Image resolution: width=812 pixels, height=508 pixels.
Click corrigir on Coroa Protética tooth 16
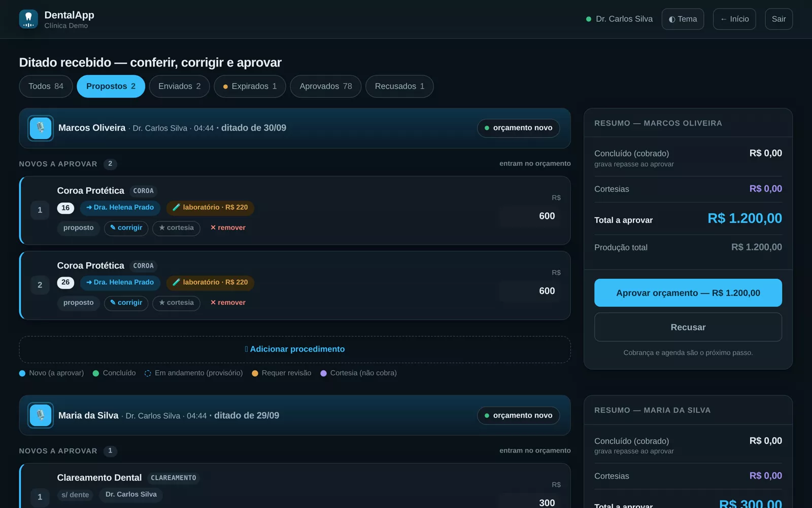click(x=126, y=228)
